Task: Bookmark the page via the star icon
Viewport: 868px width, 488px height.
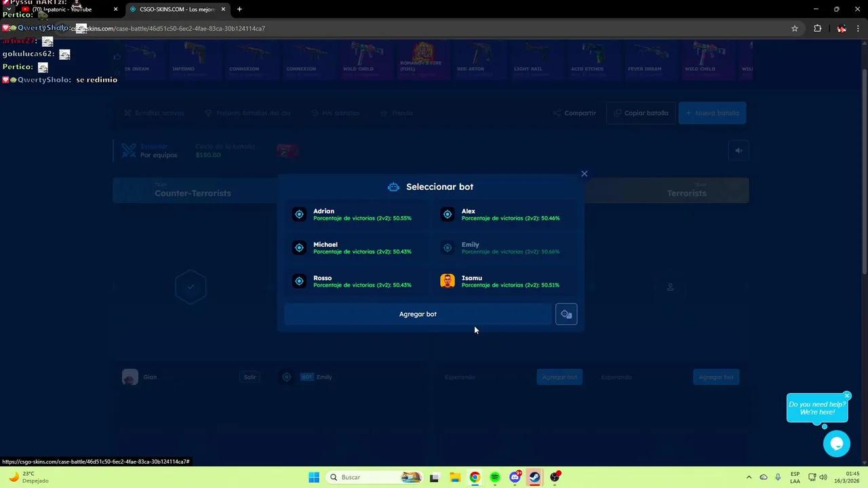Action: [x=794, y=28]
